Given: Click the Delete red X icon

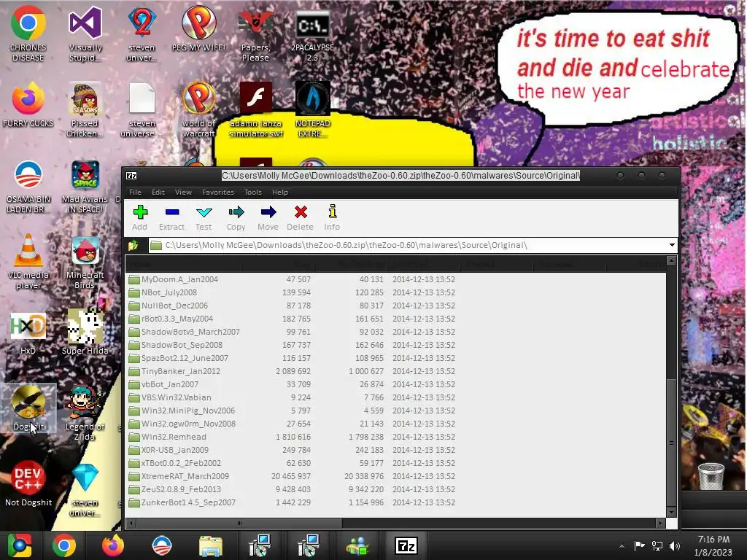Looking at the screenshot, I should (x=300, y=217).
